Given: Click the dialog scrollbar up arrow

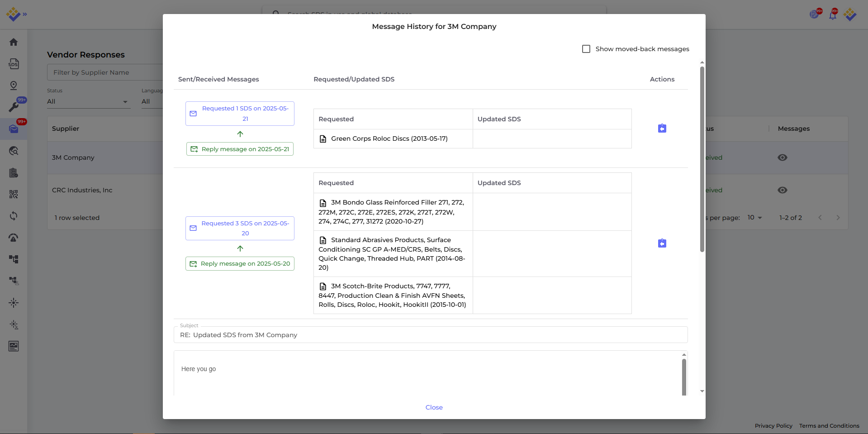Looking at the screenshot, I should [702, 62].
